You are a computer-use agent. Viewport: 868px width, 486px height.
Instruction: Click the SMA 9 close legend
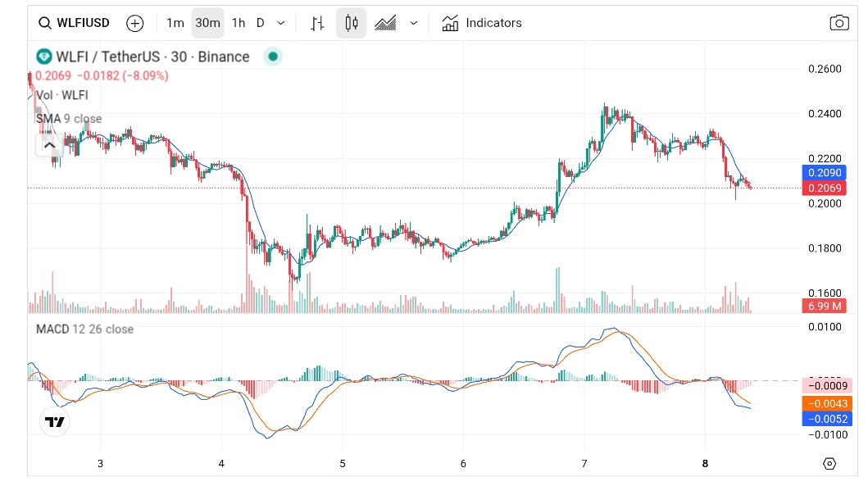click(69, 119)
